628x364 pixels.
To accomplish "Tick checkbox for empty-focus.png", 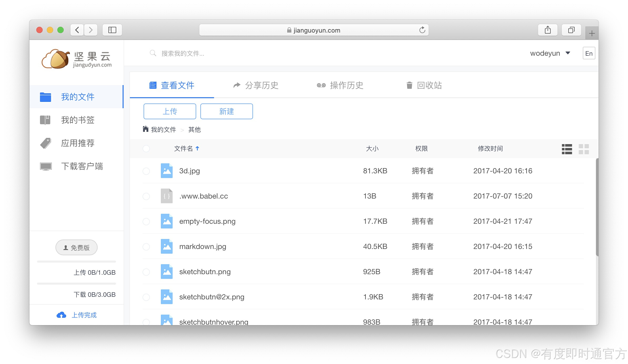I will pos(146,221).
